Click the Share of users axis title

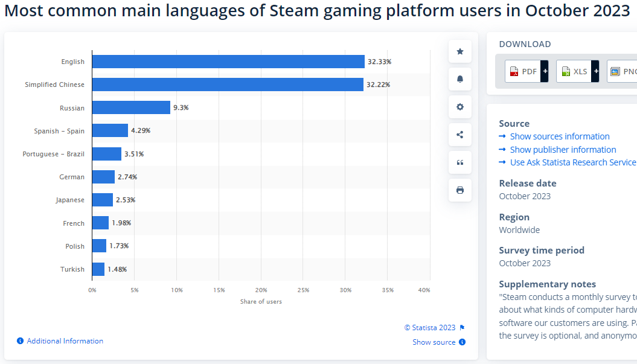coord(261,301)
